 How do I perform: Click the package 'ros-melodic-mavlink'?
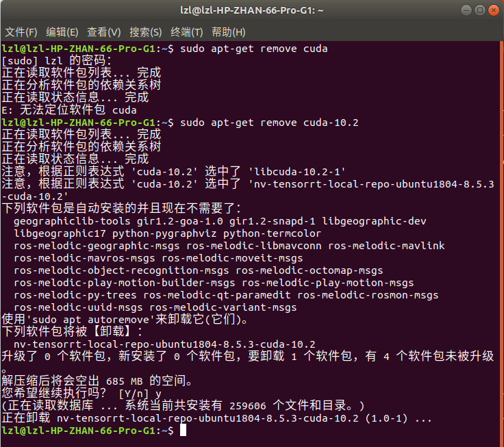point(386,246)
